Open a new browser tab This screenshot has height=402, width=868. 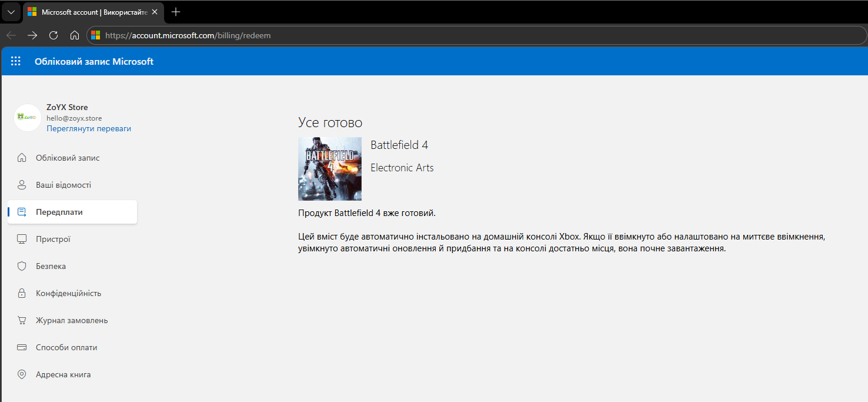point(176,12)
